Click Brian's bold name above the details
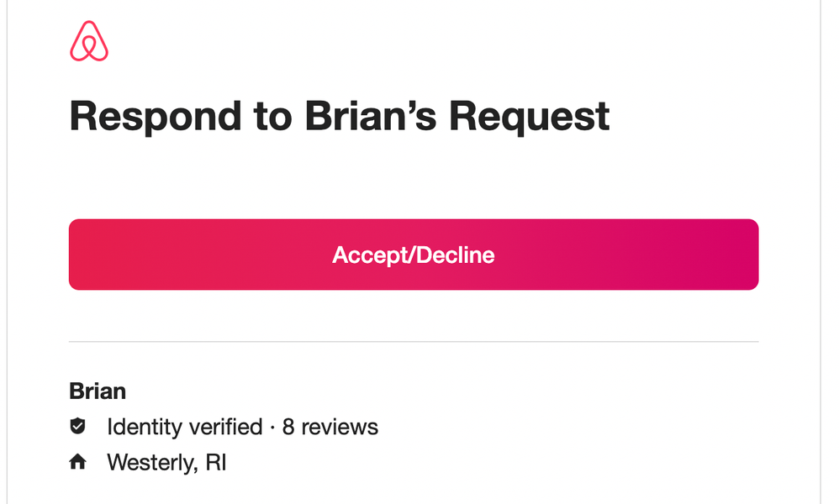839x504 pixels. (98, 391)
